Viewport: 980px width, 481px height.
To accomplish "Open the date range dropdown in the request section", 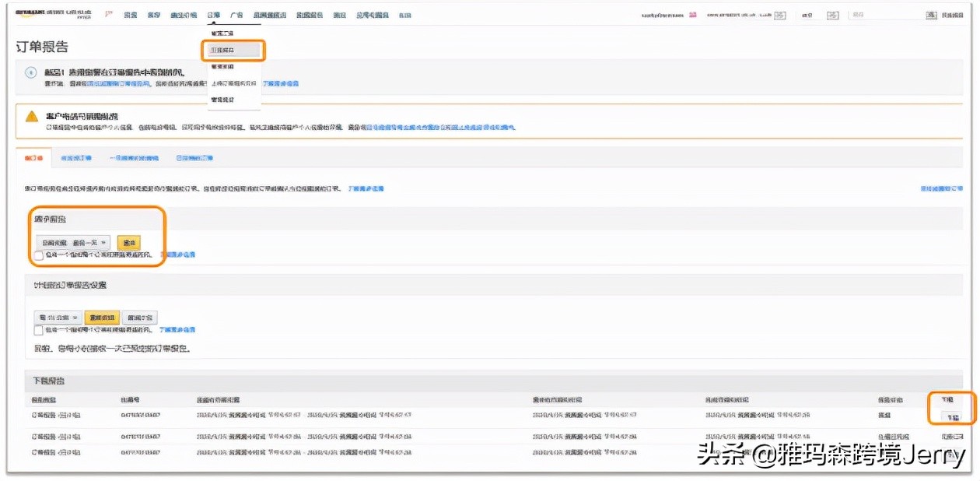I will point(74,243).
